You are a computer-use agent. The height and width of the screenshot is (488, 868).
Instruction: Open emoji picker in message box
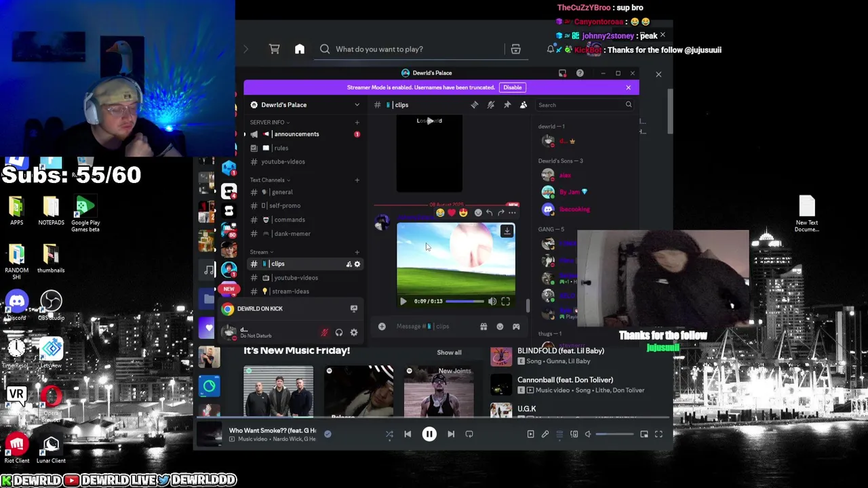click(x=500, y=327)
